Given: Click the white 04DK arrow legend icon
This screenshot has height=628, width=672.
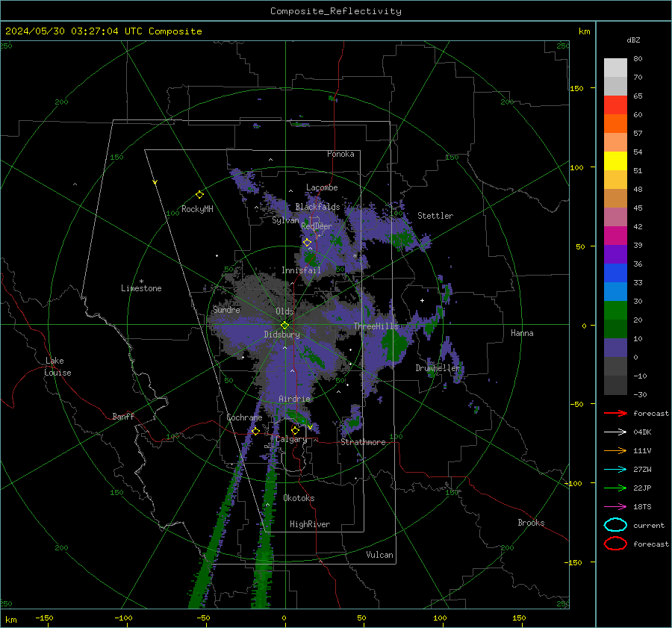Looking at the screenshot, I should (615, 432).
